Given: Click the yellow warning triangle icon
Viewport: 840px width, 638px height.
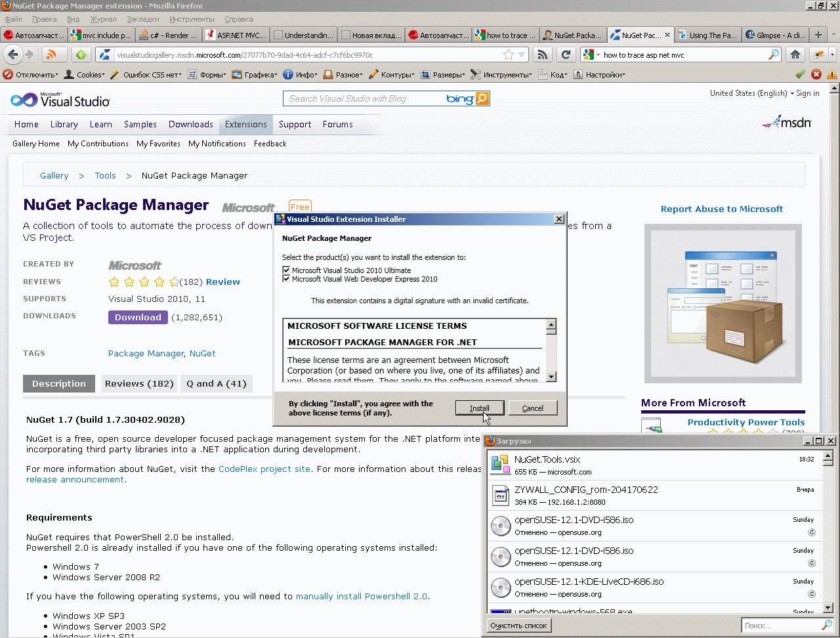Looking at the screenshot, I should 831,75.
